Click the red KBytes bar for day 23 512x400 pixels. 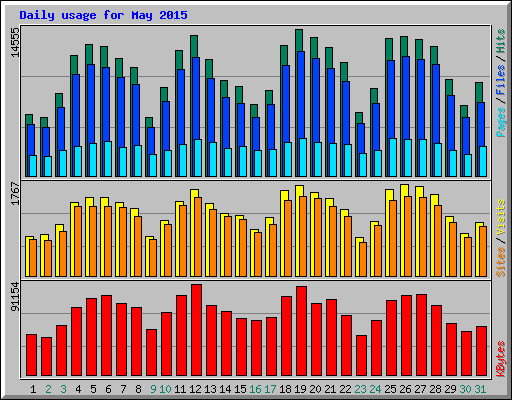[x=361, y=355]
